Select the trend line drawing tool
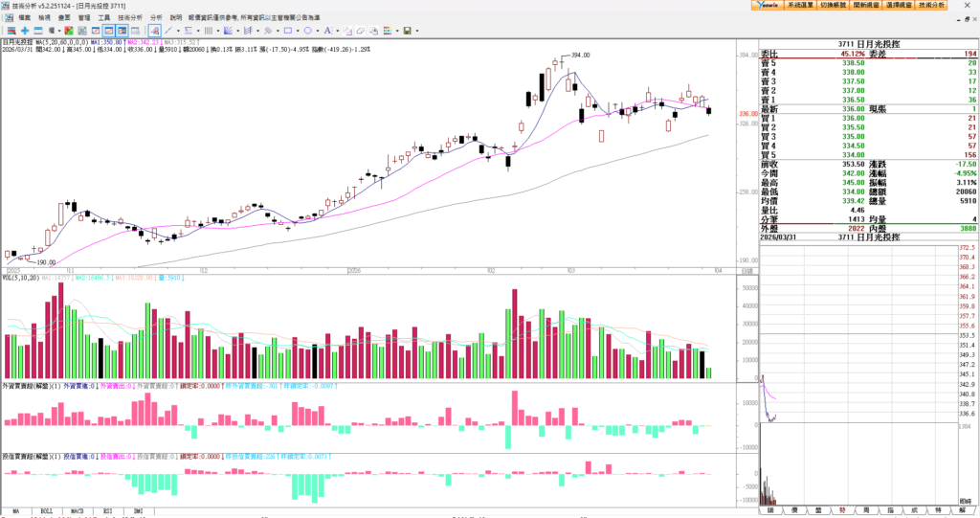Viewport: 980px width, 518px height. tap(168, 31)
